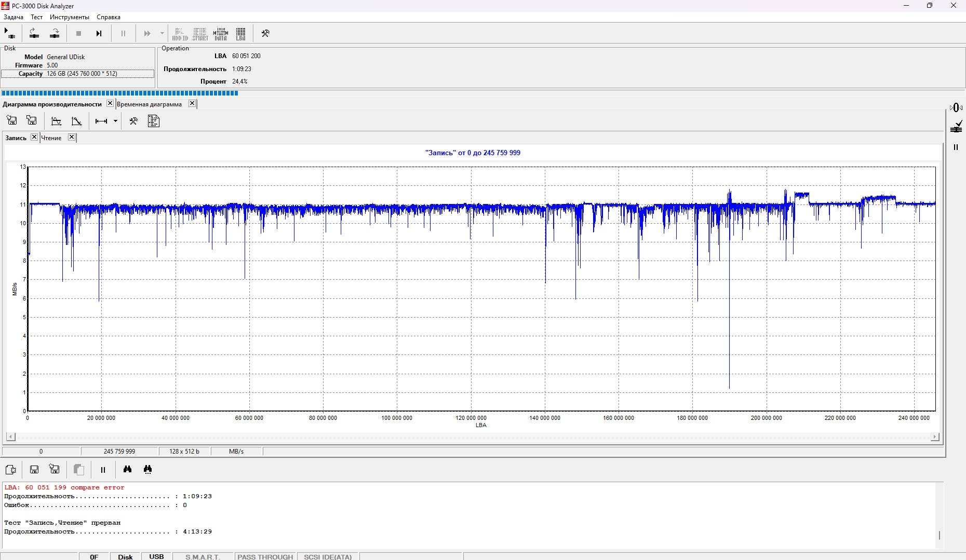Click the save chart to disk icon

point(32,121)
